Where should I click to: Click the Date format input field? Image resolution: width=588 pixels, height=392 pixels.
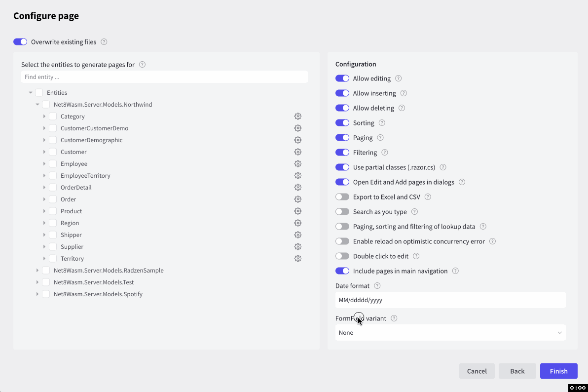pos(450,300)
